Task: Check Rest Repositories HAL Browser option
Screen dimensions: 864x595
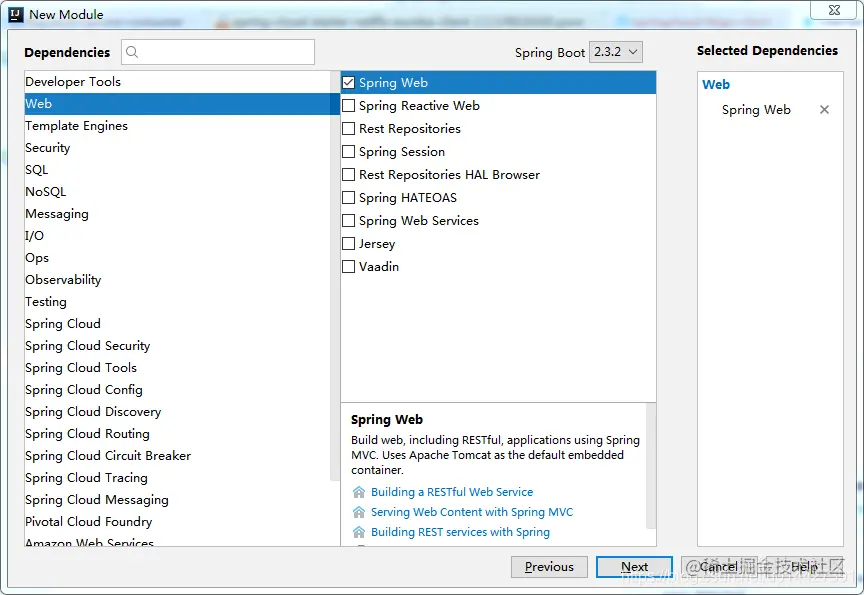Action: (x=348, y=175)
